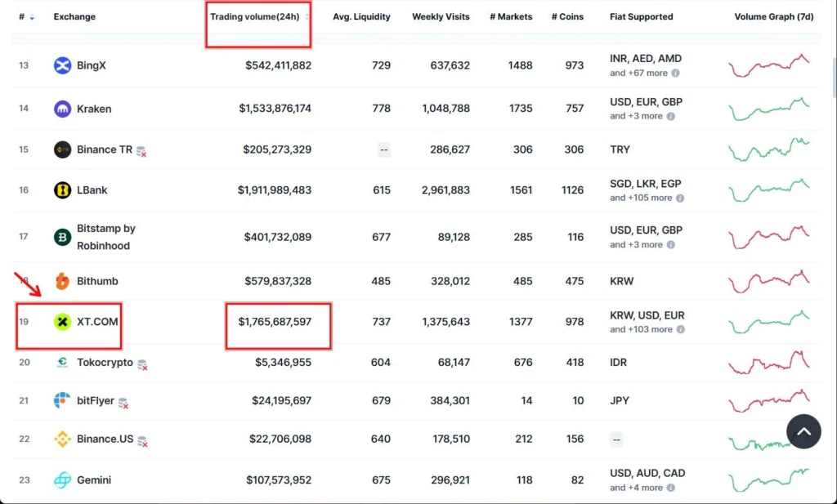Image resolution: width=837 pixels, height=504 pixels.
Task: Click the # Markets column header
Action: [x=511, y=17]
